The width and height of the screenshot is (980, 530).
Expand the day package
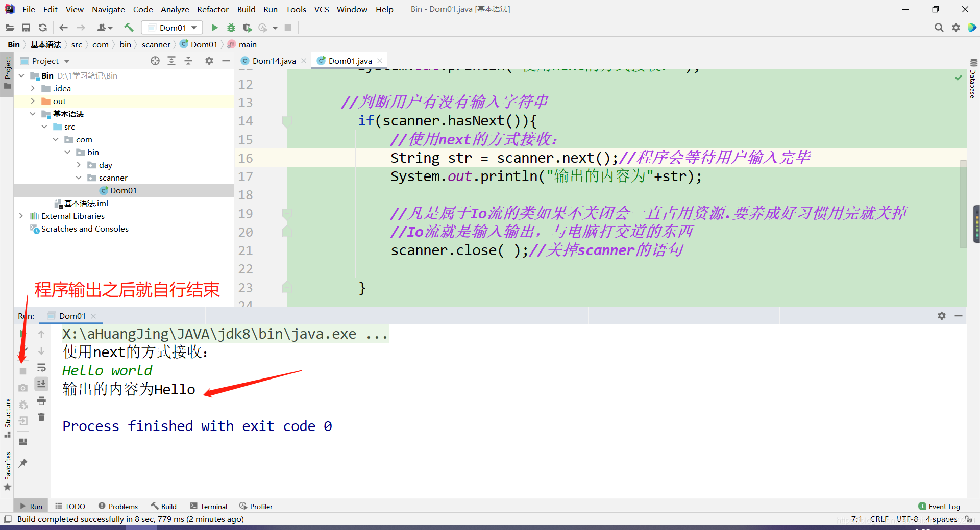coord(79,165)
